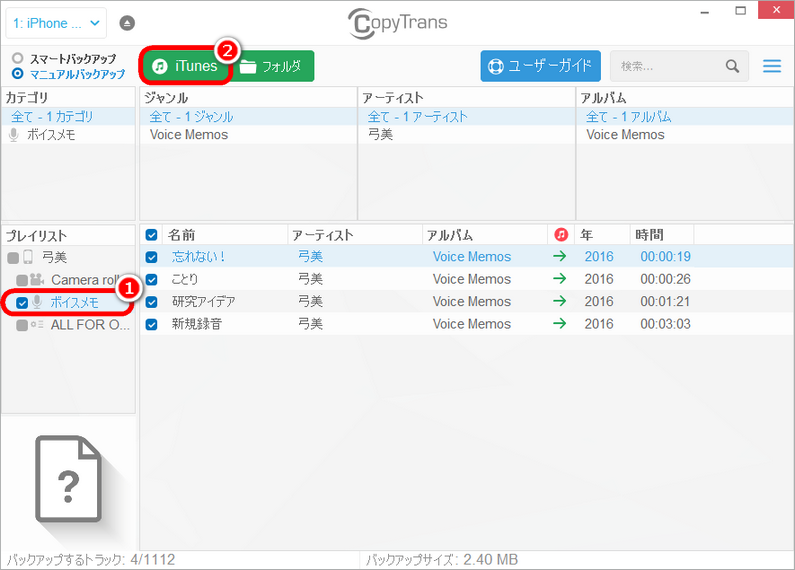
Task: Click the eject device icon
Action: tap(127, 23)
